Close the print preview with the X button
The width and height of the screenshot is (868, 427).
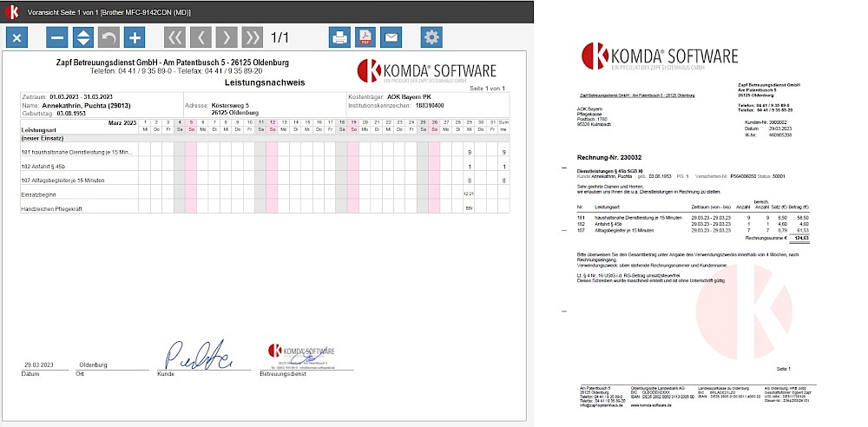18,37
